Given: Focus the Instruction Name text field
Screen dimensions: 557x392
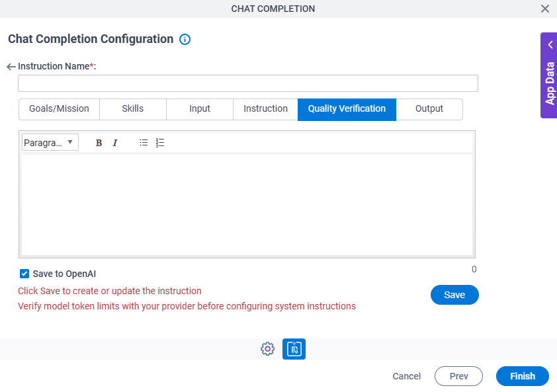Looking at the screenshot, I should [248, 83].
